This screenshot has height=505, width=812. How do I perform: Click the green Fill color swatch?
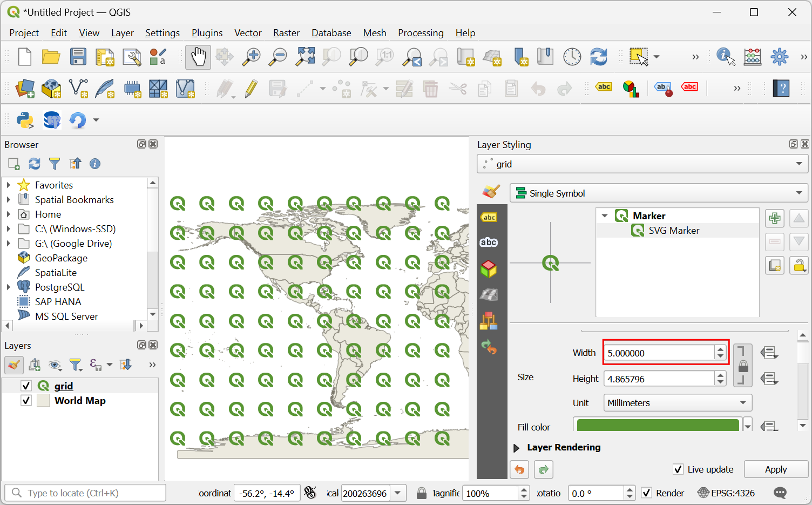pos(658,426)
